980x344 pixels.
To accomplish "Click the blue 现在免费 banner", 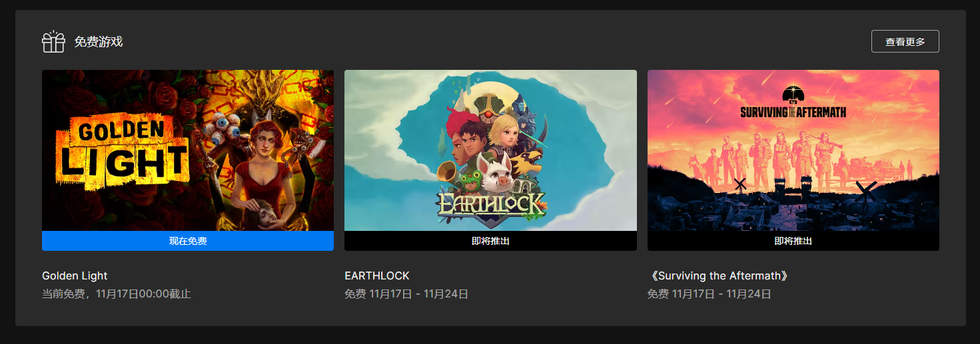I will 188,241.
